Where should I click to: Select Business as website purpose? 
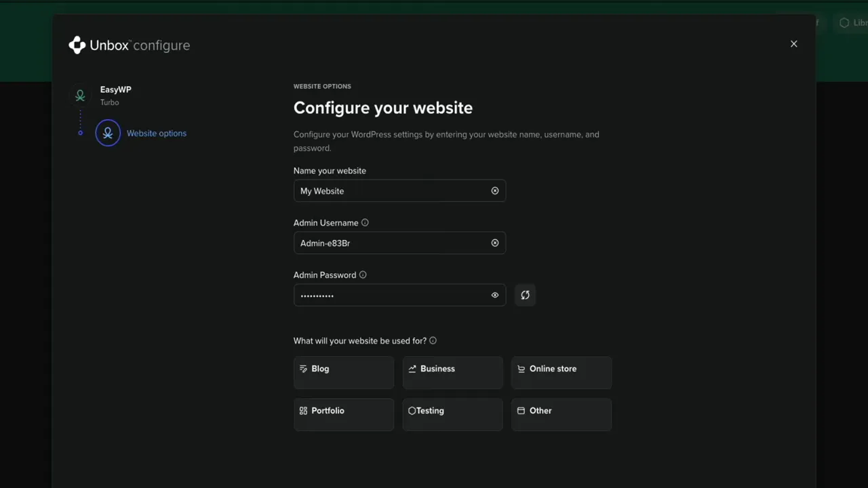(453, 372)
